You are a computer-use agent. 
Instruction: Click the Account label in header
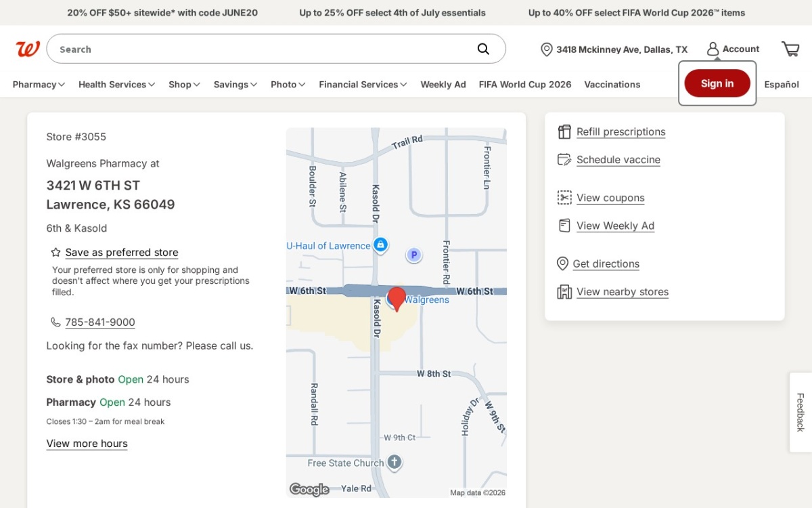pyautogui.click(x=741, y=49)
